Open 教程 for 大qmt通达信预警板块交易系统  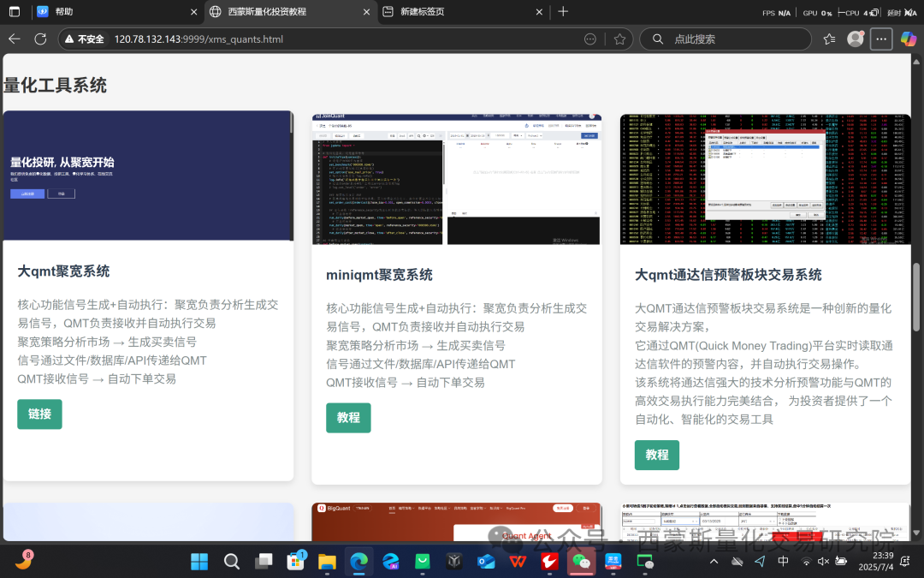coord(657,455)
